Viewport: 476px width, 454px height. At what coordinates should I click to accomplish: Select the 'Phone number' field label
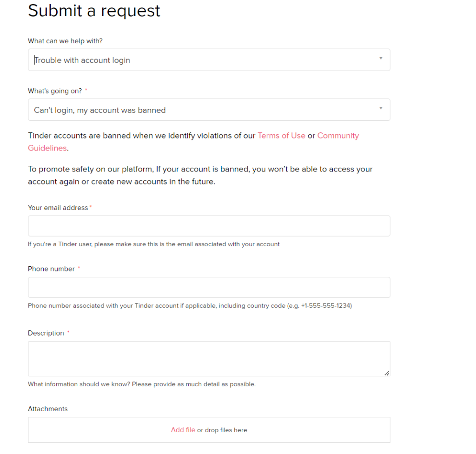[x=51, y=269]
